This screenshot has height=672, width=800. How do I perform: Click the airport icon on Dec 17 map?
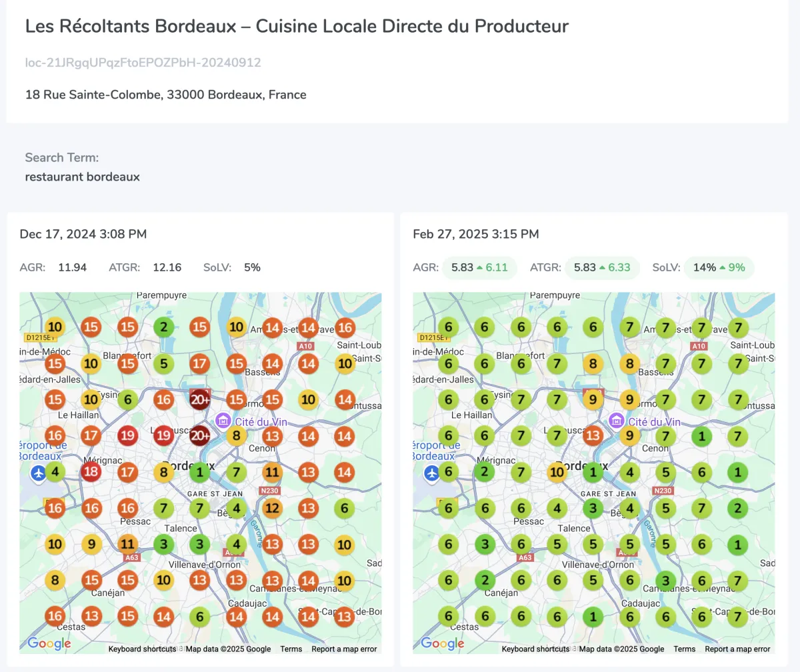39,473
